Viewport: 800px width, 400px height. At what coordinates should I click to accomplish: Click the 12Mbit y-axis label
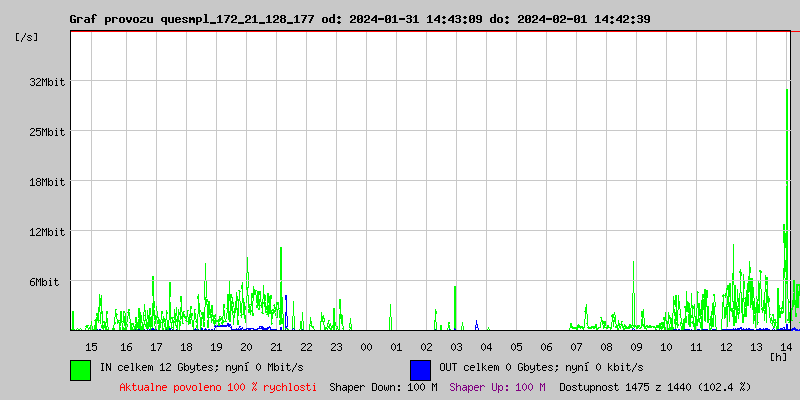coord(47,232)
